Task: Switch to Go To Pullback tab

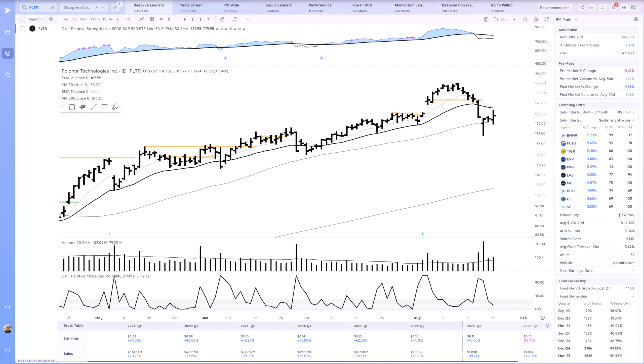Action: coord(504,8)
